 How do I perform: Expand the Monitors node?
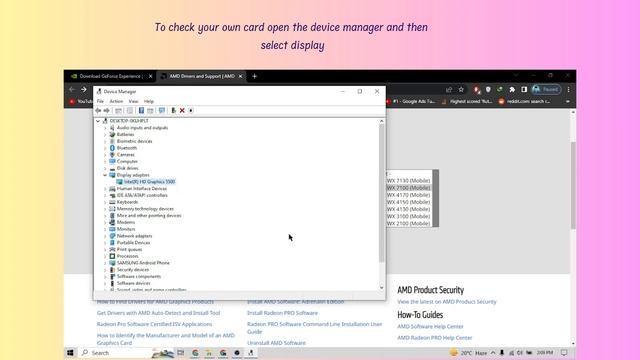coord(105,229)
